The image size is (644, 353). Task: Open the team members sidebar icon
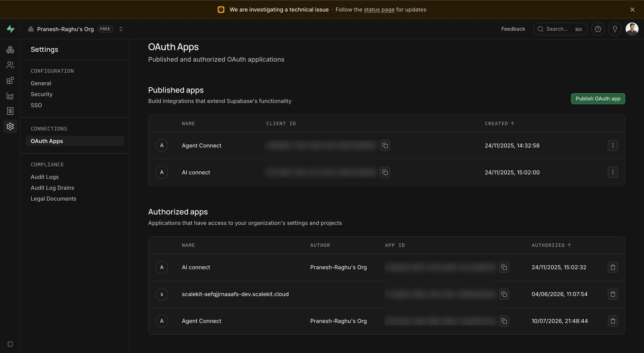[x=10, y=65]
